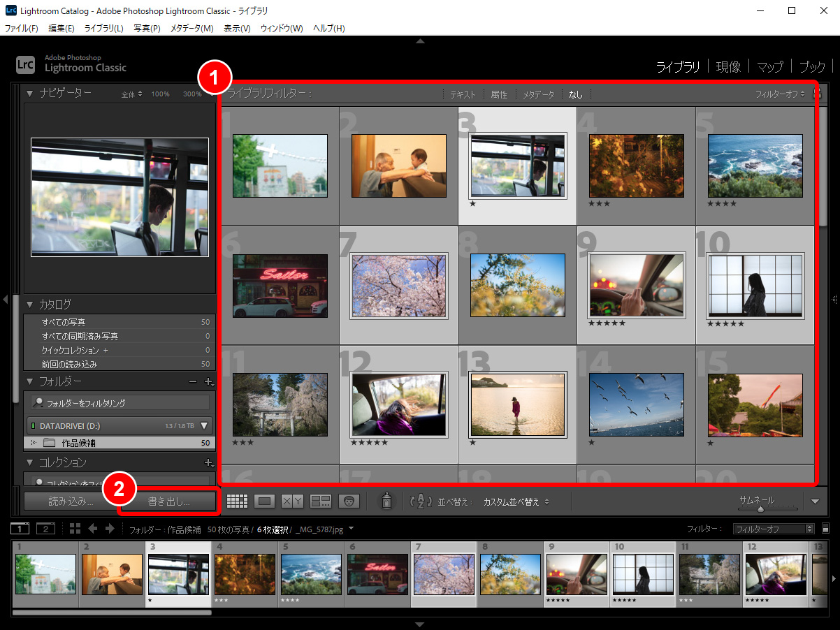
Task: Click the filmstrip grid shortcut icon
Action: (x=75, y=529)
